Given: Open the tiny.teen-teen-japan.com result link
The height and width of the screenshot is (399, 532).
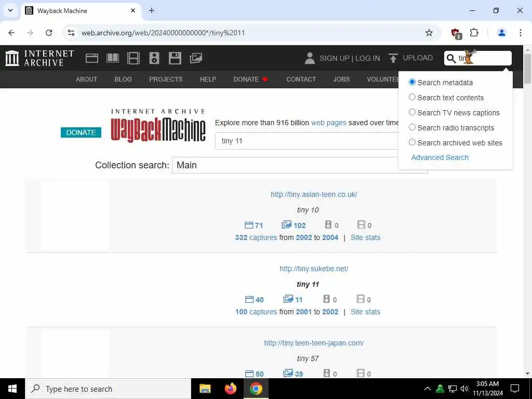Looking at the screenshot, I should pyautogui.click(x=314, y=343).
